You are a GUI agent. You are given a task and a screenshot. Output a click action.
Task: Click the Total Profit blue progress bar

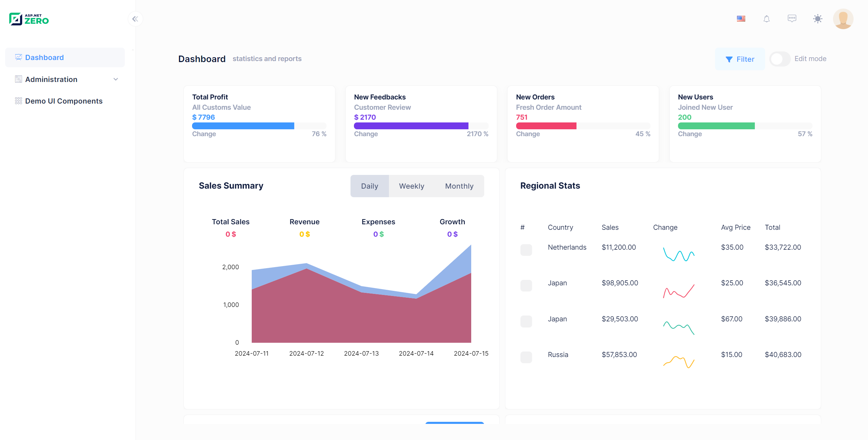(x=243, y=126)
